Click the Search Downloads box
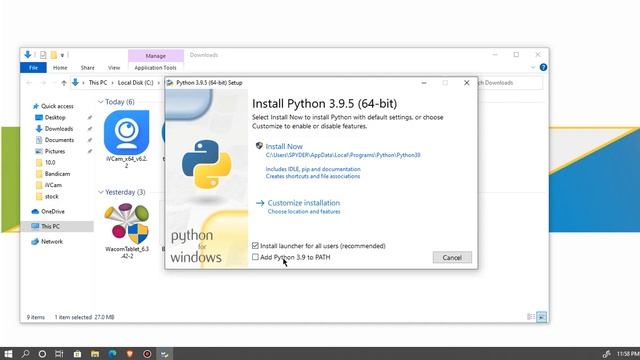The height and width of the screenshot is (360, 640). tap(510, 83)
